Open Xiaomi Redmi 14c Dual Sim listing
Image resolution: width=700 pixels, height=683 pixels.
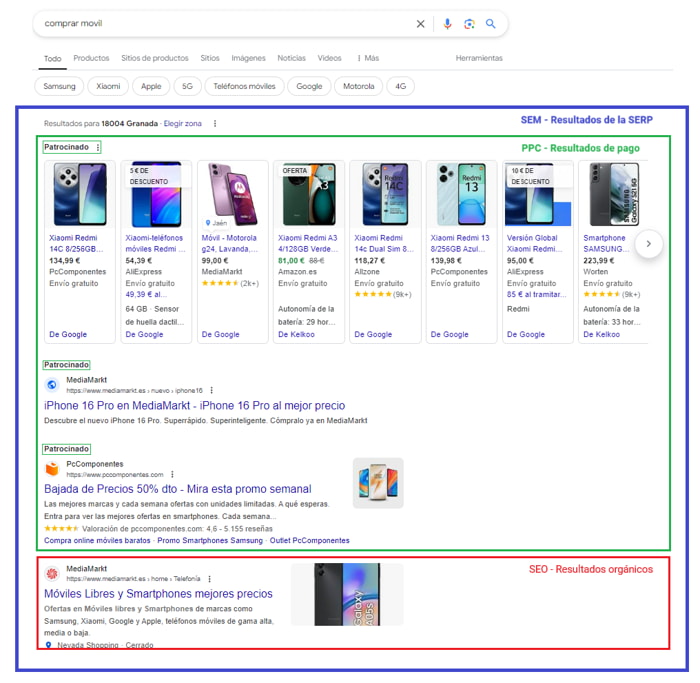tap(384, 243)
